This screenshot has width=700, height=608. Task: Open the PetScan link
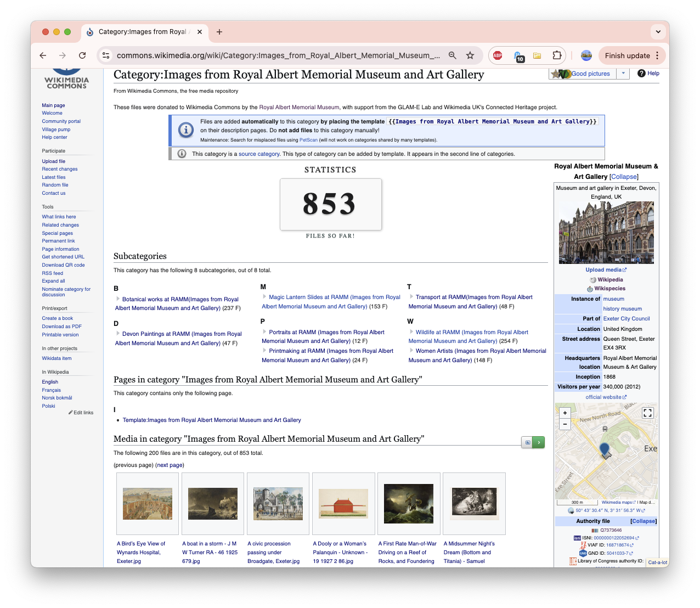[308, 140]
